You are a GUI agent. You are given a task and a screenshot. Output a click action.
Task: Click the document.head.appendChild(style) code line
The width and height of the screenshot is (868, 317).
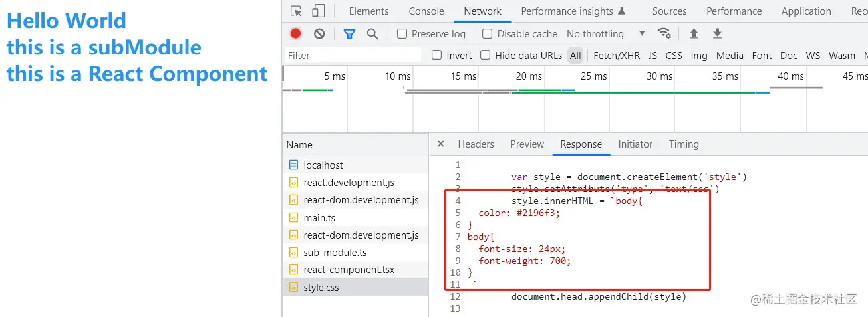[x=599, y=296]
